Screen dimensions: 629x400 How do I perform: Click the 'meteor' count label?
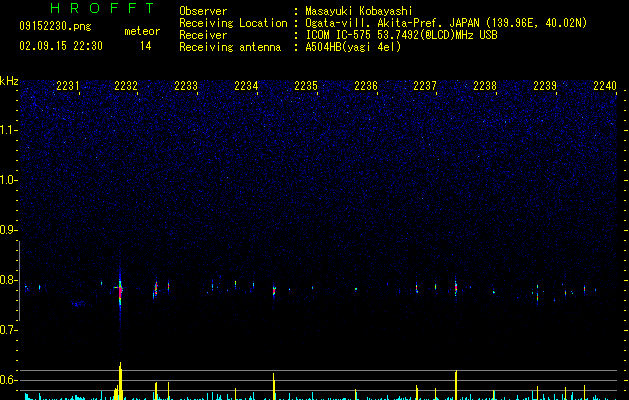pyautogui.click(x=142, y=31)
